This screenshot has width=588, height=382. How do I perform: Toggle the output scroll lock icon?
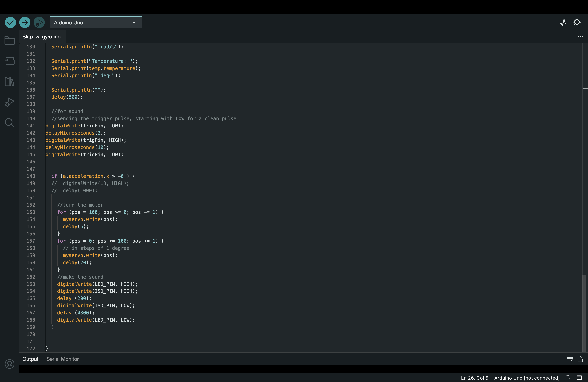click(580, 359)
